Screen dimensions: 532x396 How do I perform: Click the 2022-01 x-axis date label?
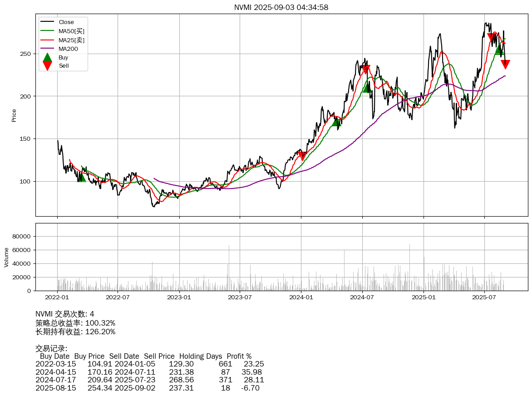57,297
